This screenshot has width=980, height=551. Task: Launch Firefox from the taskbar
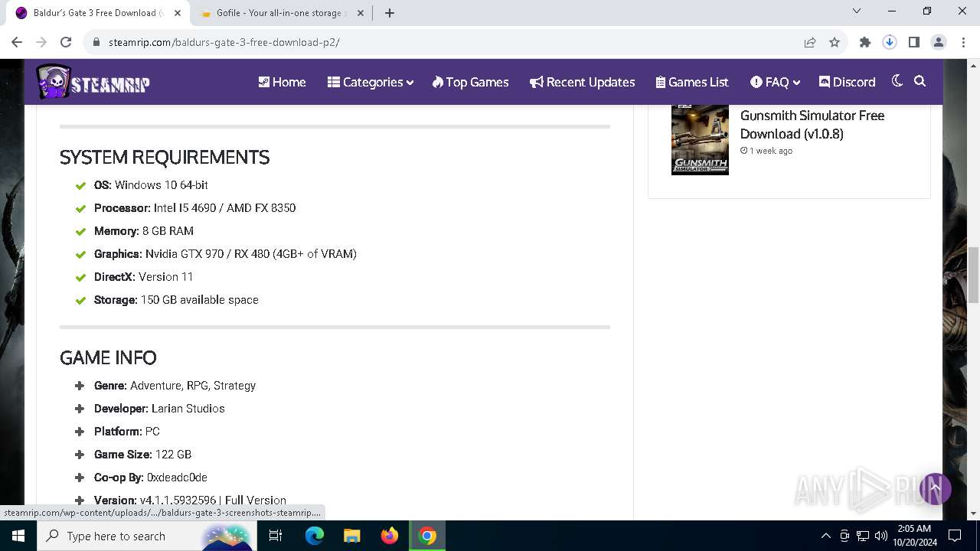[x=390, y=536]
